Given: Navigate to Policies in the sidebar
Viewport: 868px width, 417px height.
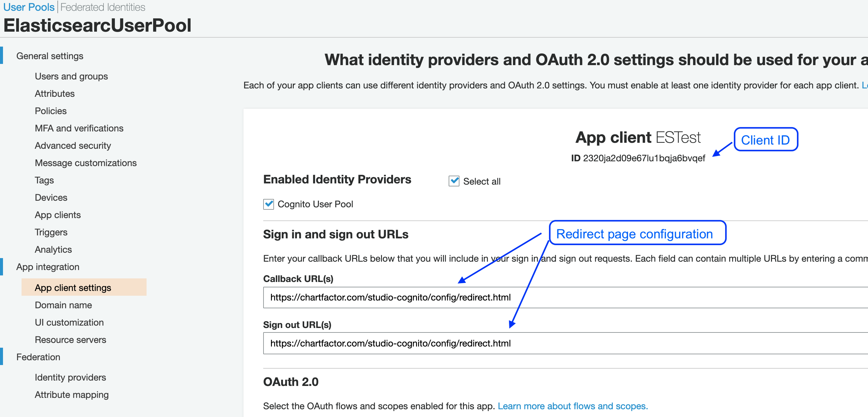Looking at the screenshot, I should pos(51,111).
